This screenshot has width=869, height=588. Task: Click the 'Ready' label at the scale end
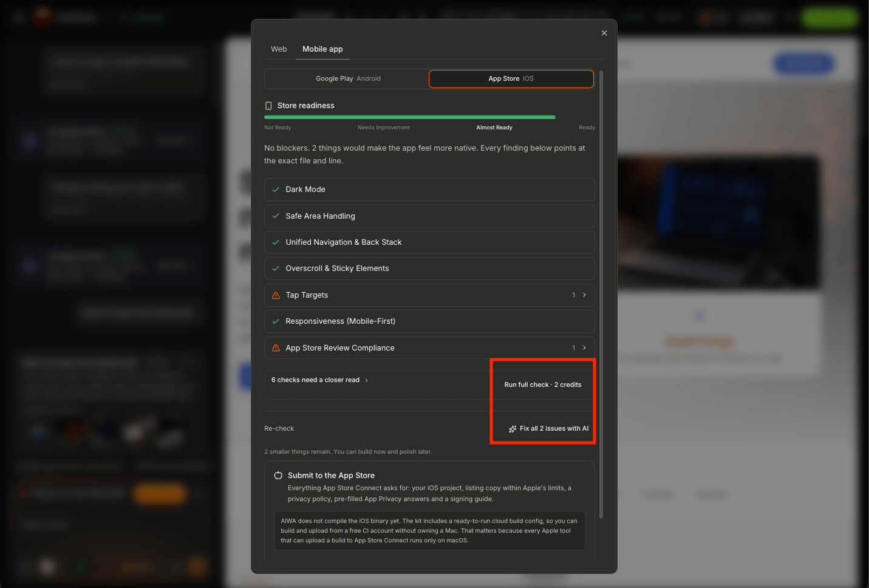point(587,128)
